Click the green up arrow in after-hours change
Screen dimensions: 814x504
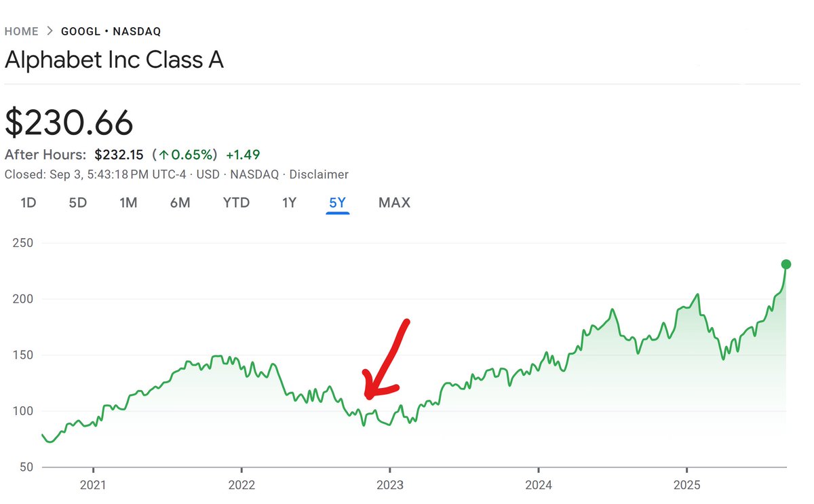tap(163, 155)
